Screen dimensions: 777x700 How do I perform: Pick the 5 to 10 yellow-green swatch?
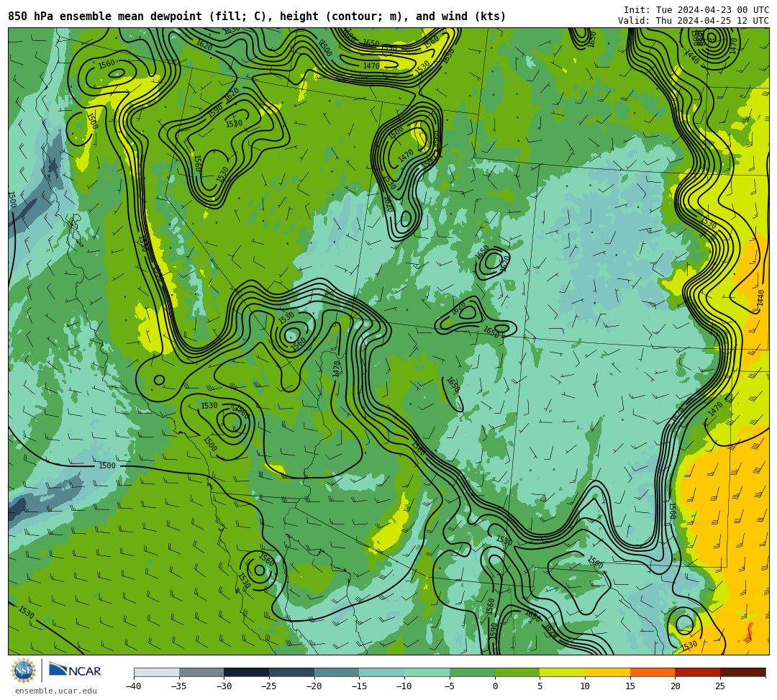[563, 672]
